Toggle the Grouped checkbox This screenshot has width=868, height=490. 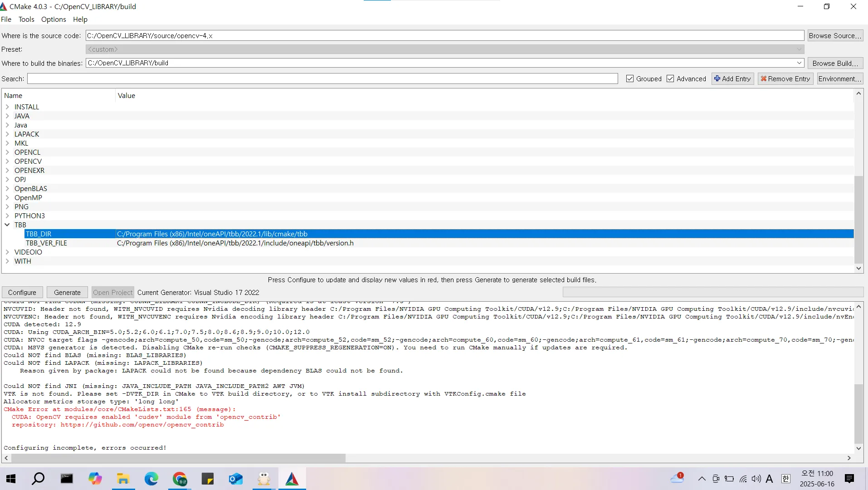pyautogui.click(x=630, y=78)
